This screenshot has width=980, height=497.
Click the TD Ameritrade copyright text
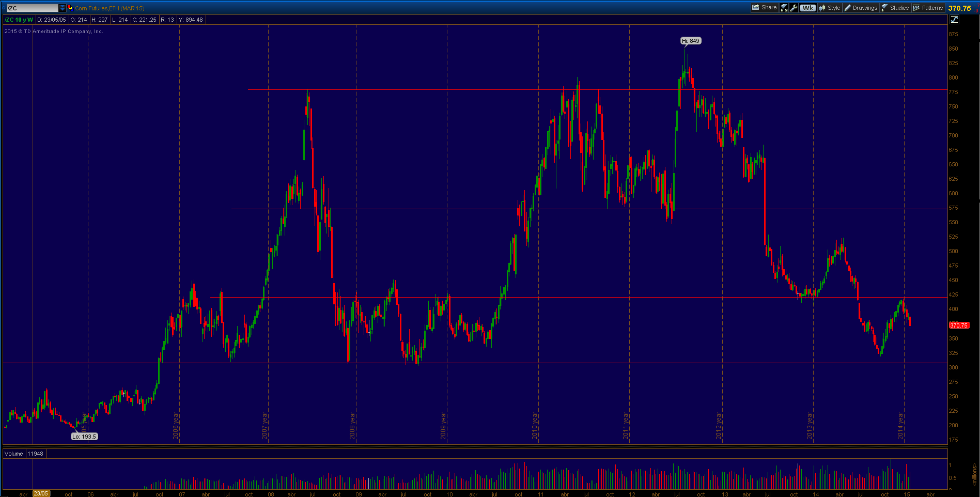point(54,32)
